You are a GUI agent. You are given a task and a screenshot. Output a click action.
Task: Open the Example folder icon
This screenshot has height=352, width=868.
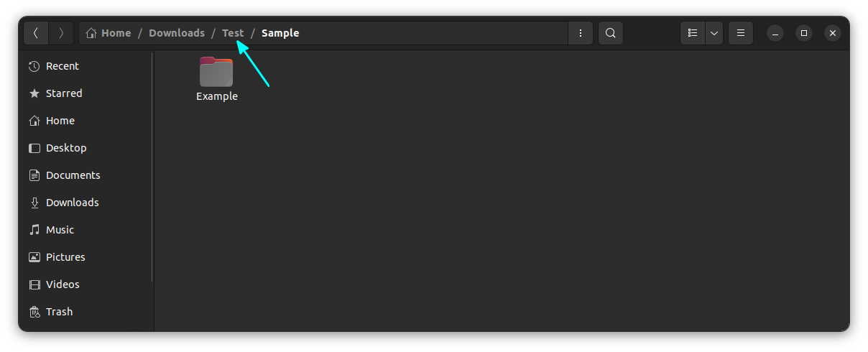pos(216,72)
